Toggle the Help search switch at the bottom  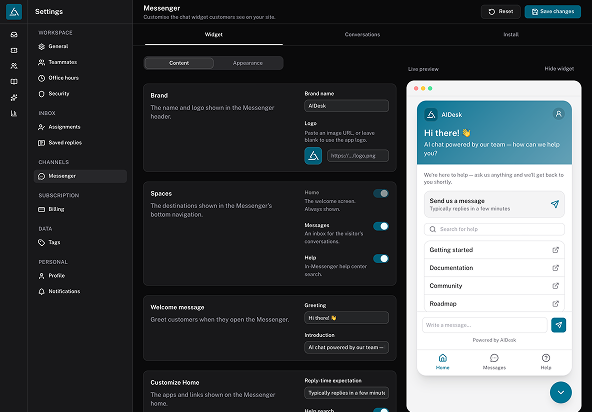pyautogui.click(x=381, y=410)
